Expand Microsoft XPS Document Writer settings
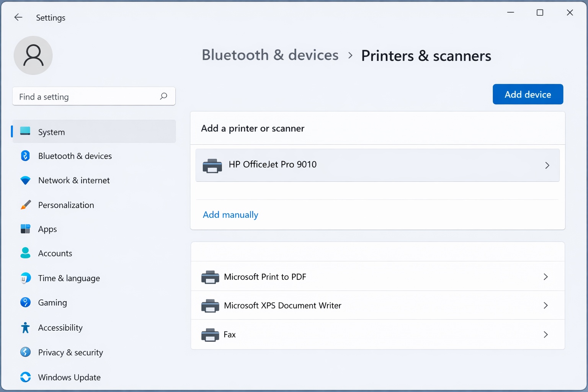This screenshot has height=392, width=588. [x=546, y=305]
